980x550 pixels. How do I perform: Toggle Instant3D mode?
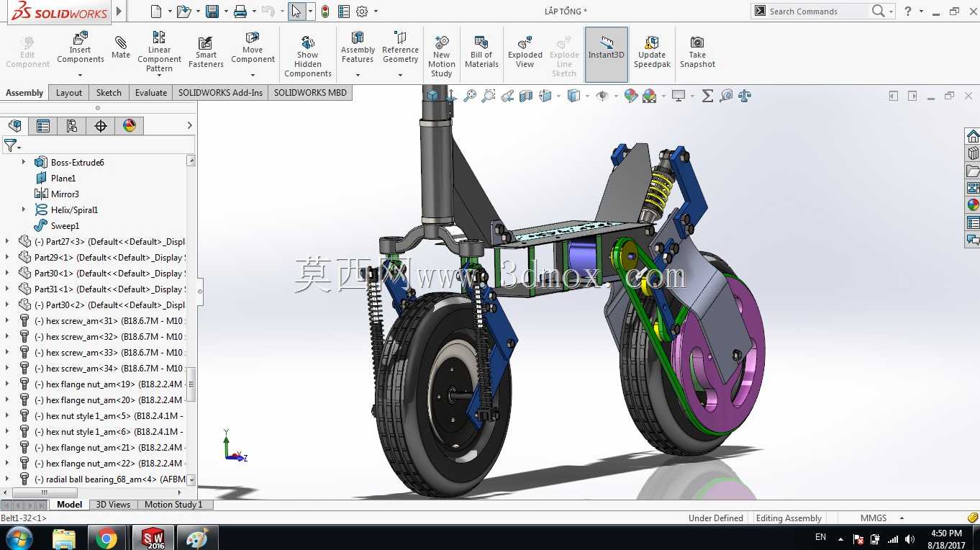coord(607,54)
